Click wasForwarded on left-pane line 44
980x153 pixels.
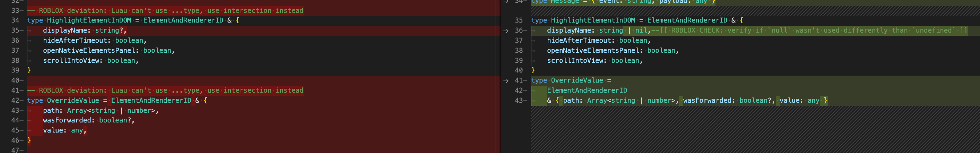click(x=67, y=120)
